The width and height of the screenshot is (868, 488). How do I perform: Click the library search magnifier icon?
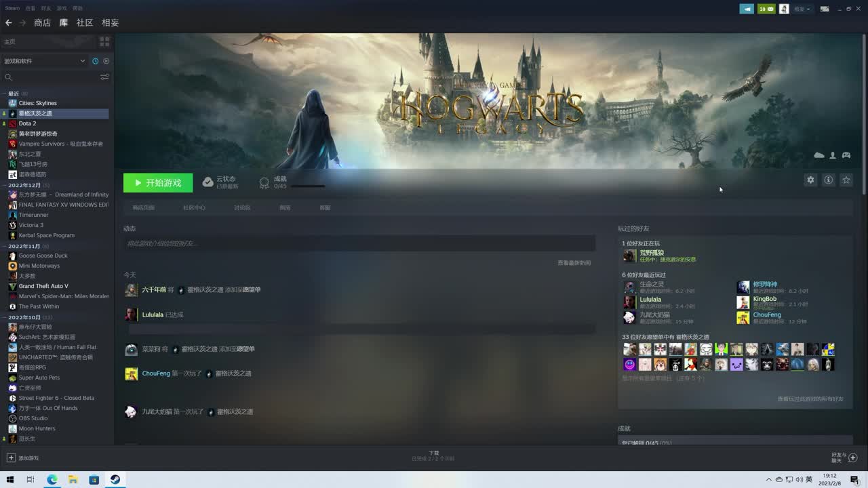[9, 77]
